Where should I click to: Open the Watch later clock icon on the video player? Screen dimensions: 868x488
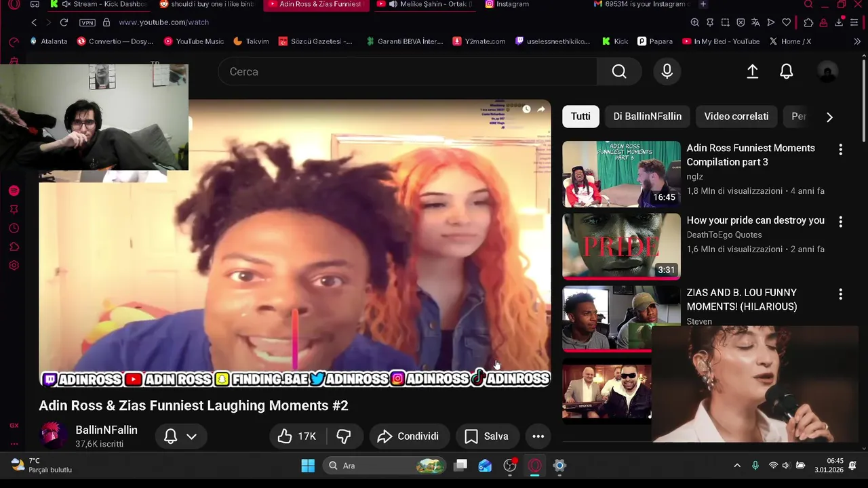526,108
